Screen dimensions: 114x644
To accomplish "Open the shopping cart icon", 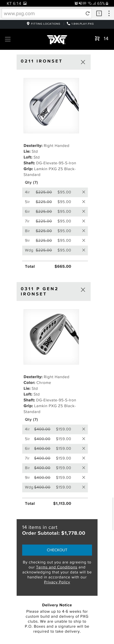I will (97, 38).
